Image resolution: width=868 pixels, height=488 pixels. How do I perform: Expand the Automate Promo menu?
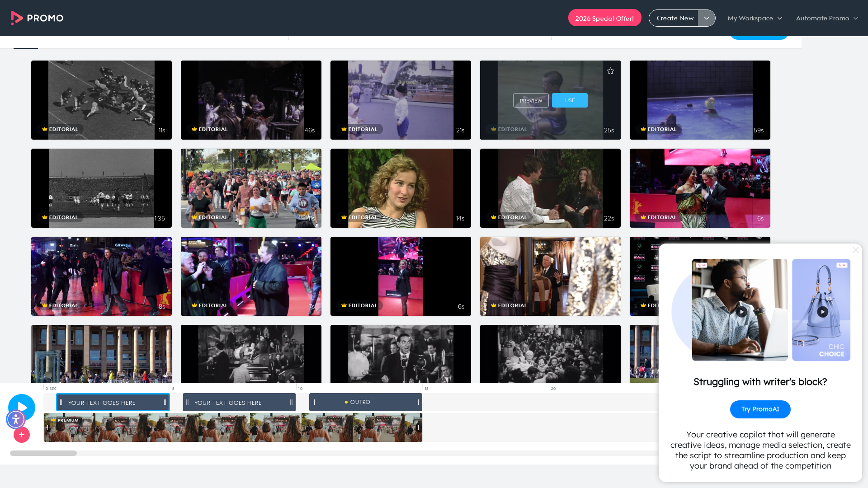pos(827,18)
